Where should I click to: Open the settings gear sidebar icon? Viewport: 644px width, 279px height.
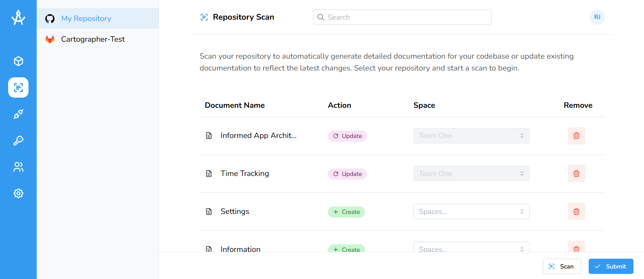tap(18, 193)
